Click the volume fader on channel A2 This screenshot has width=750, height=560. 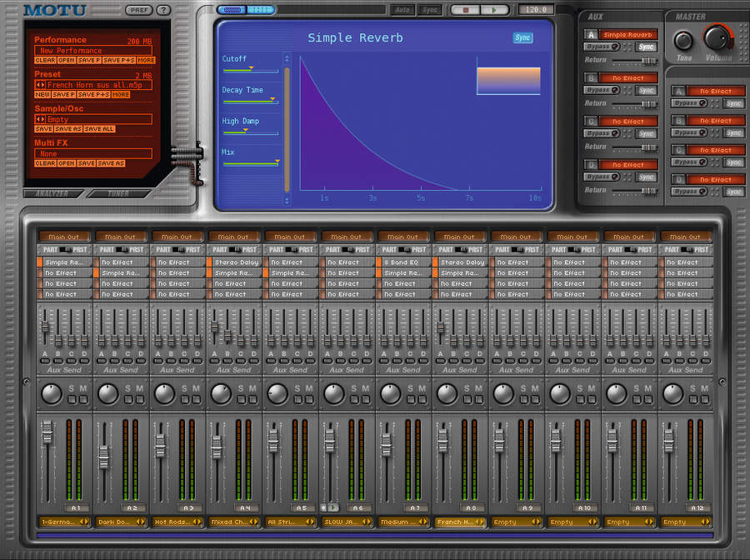pos(104,457)
